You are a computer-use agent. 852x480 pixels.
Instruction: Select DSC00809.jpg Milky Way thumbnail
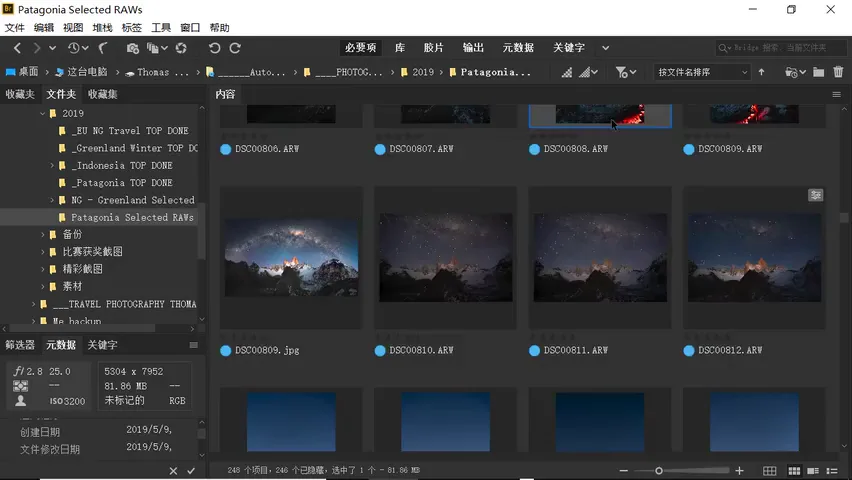(x=291, y=258)
